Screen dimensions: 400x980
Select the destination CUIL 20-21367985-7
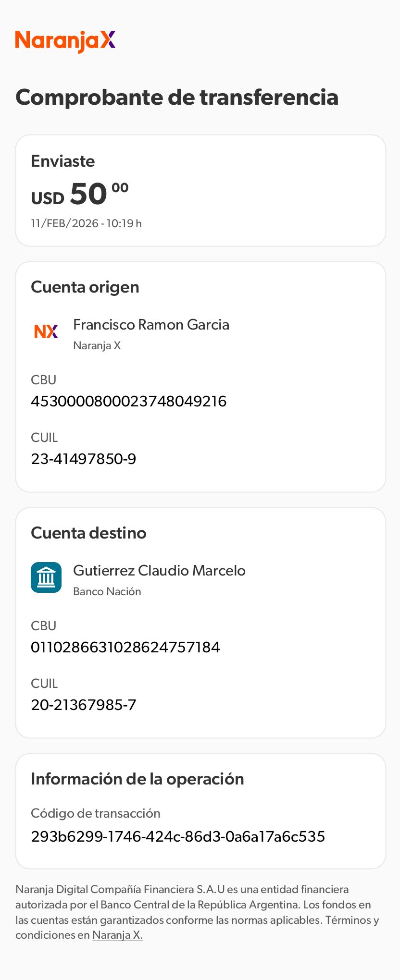tap(84, 705)
